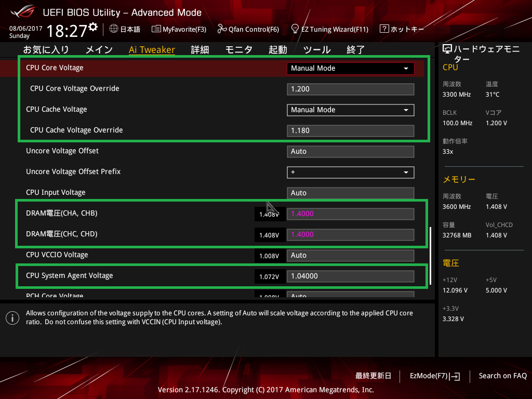
Task: Click the CPU Input Voltage field
Action: pyautogui.click(x=351, y=193)
